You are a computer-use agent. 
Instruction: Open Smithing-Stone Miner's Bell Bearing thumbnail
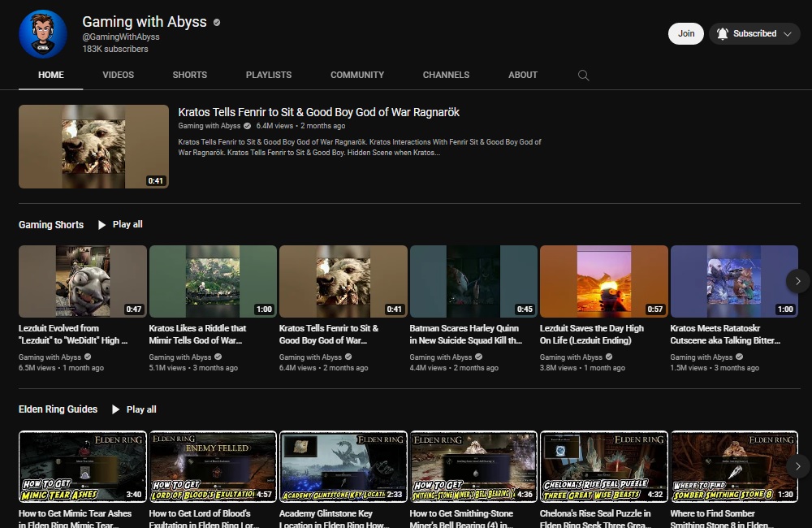(x=473, y=466)
